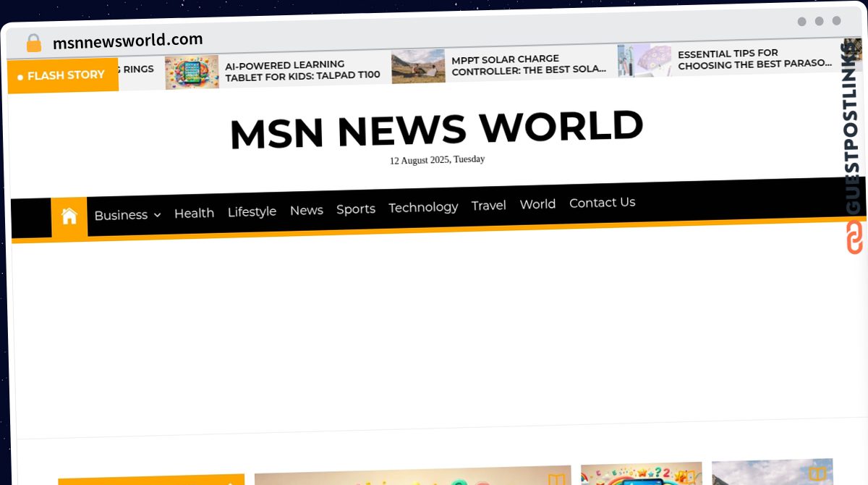Select World in the navigation bar
Screen dimensions: 868x485
point(537,204)
